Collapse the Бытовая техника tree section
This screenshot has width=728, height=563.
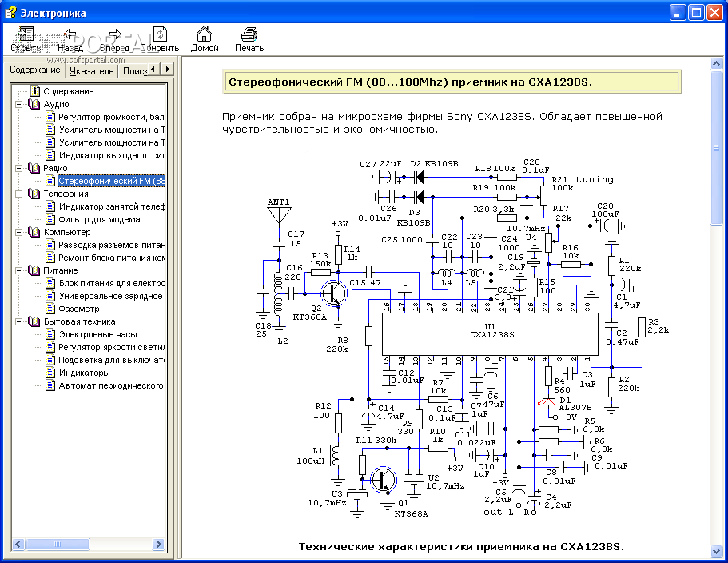tap(19, 321)
